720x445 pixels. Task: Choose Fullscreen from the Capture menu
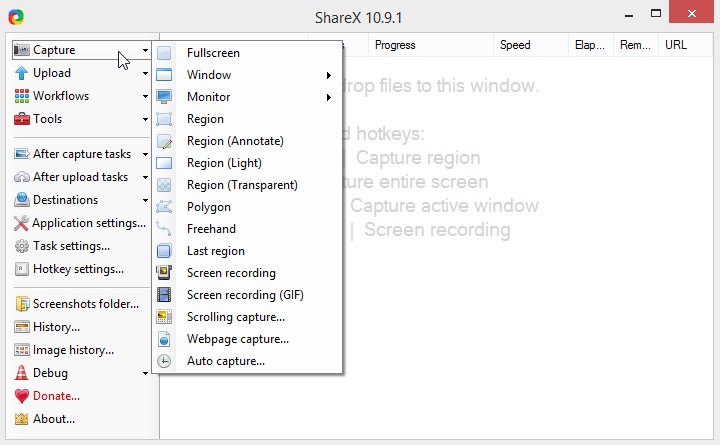click(x=247, y=53)
